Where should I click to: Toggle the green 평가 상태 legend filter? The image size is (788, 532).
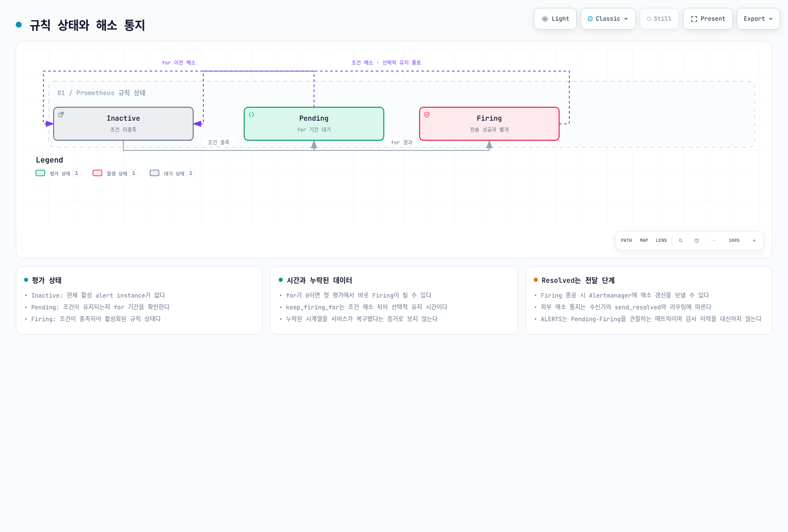click(58, 173)
